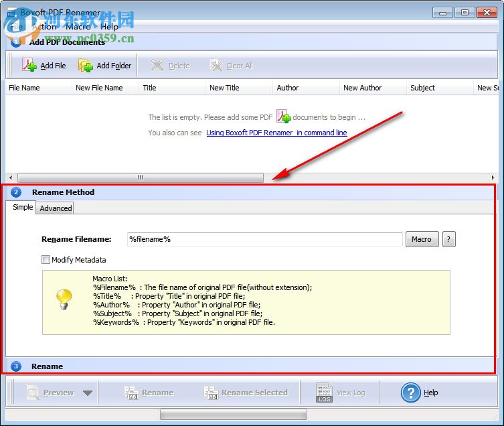The image size is (504, 426).
Task: Switch to the Simple tab
Action: [22, 207]
